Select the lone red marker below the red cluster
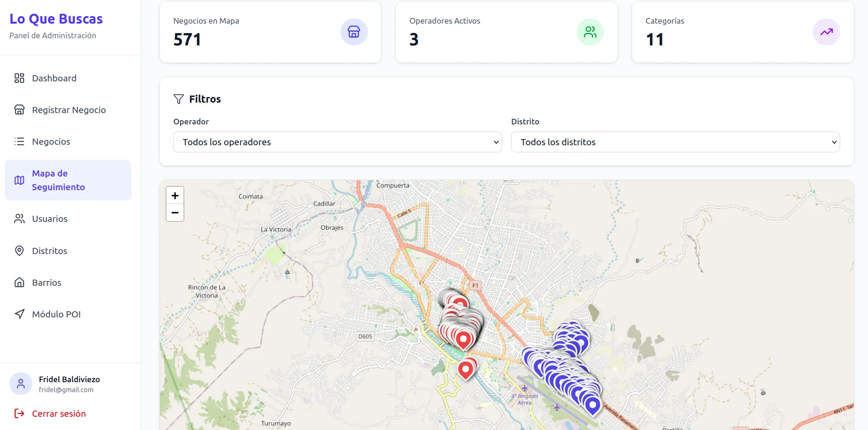Image resolution: width=868 pixels, height=430 pixels. click(x=466, y=369)
